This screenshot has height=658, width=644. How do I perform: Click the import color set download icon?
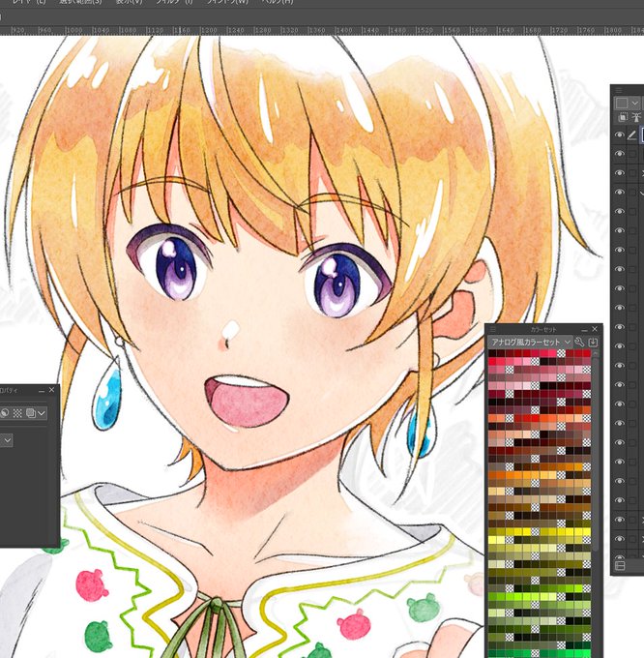coord(593,342)
